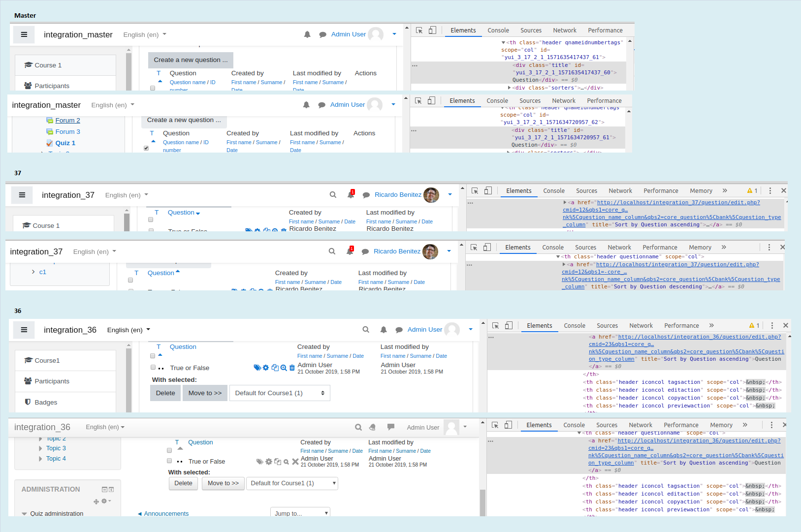Open Default for Course1 select in integration_36 Badges panel

point(280,393)
